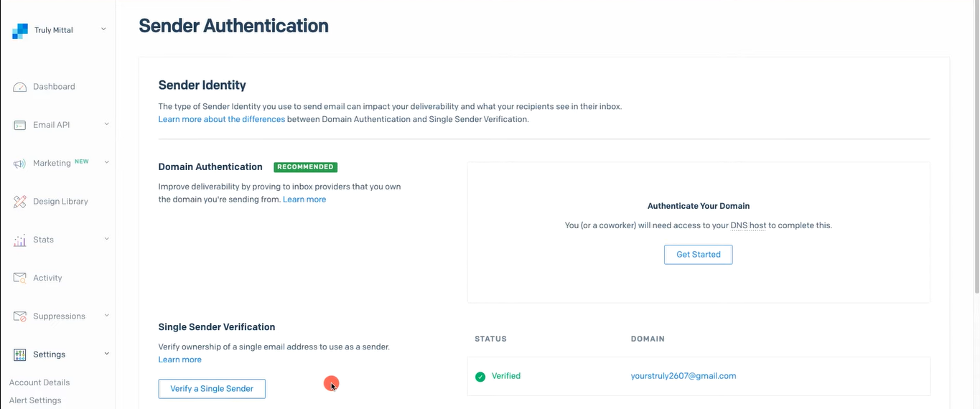980x409 pixels.
Task: Open Alert Settings under Settings
Action: (35, 400)
